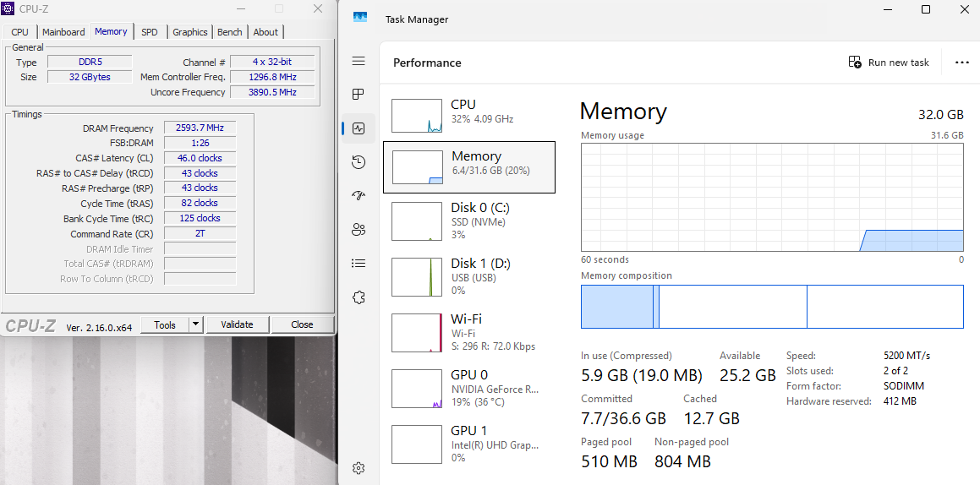The width and height of the screenshot is (980, 485).
Task: Minimize the CPU-Z window
Action: click(239, 8)
